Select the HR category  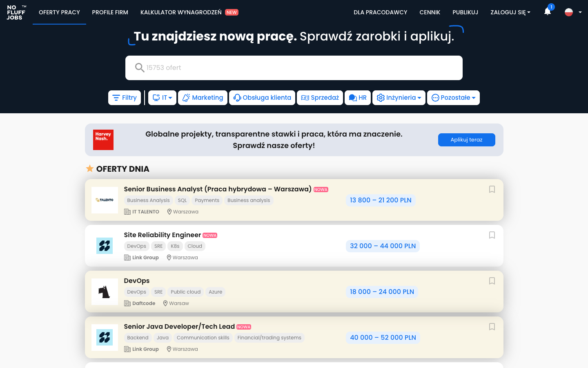coord(358,98)
